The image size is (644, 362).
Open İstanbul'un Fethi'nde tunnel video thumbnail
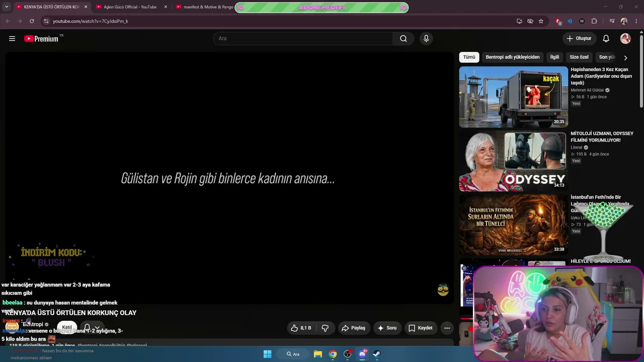click(513, 225)
